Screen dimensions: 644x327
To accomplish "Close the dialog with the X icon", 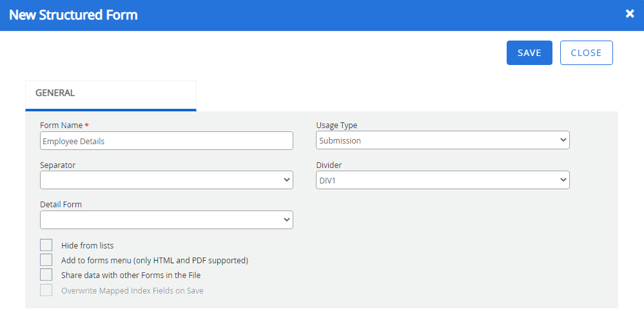I will point(630,14).
